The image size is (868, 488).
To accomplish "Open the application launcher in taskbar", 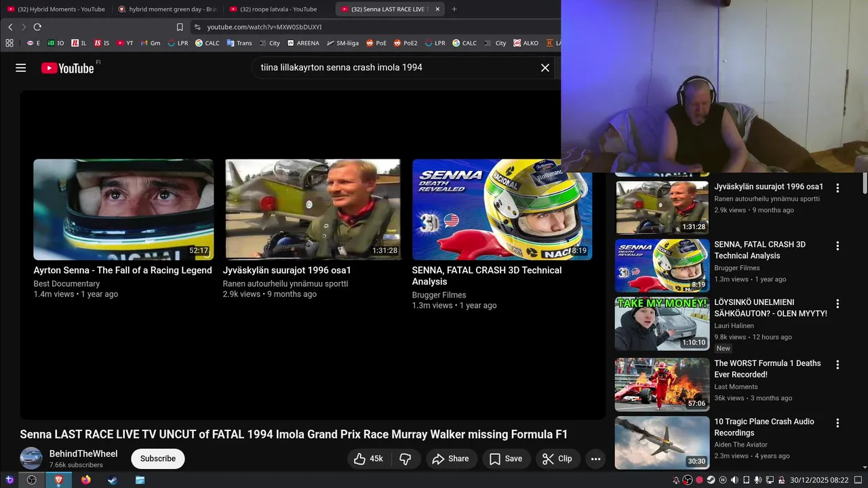I will [x=9, y=480].
